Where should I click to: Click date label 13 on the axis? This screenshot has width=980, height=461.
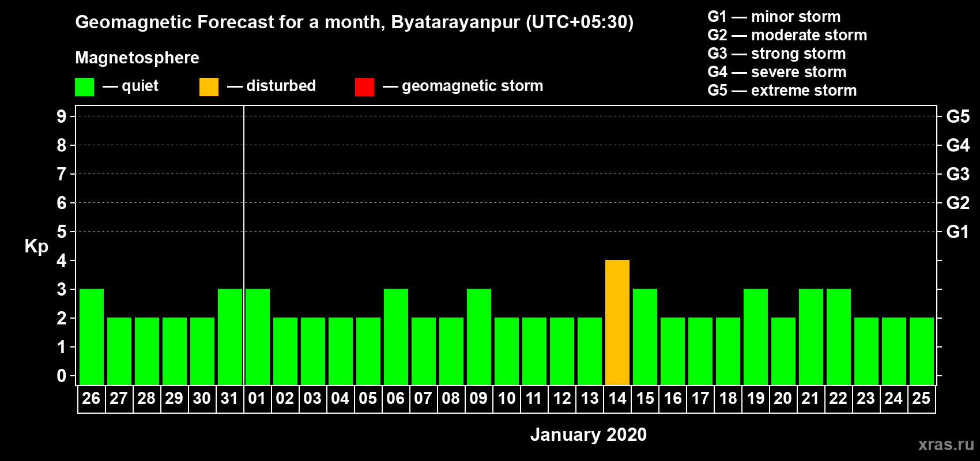(590, 398)
